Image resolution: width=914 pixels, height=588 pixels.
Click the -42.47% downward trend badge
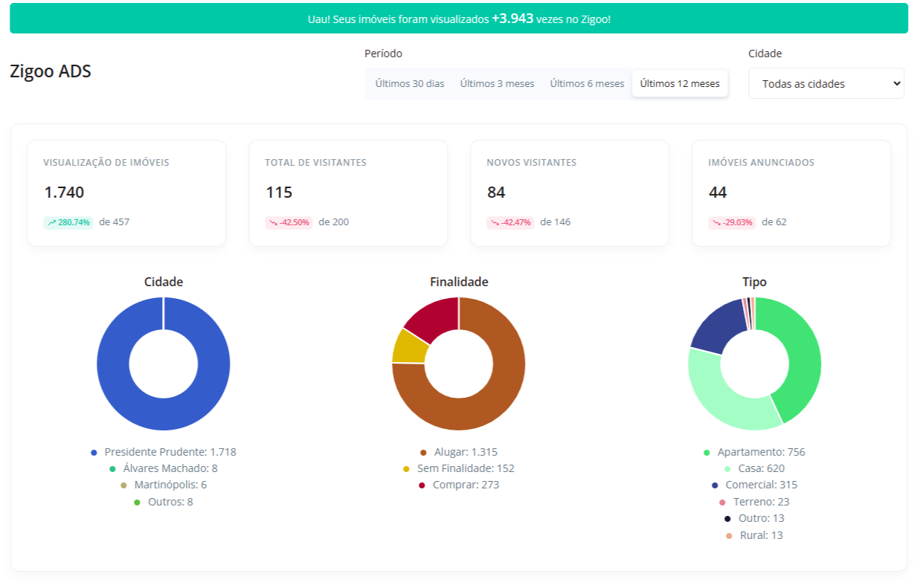pyautogui.click(x=511, y=222)
